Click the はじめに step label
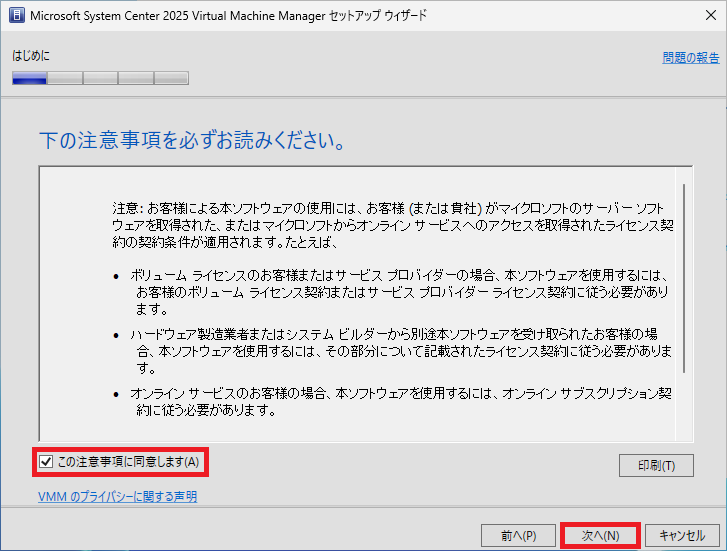This screenshot has width=727, height=551. [x=31, y=56]
